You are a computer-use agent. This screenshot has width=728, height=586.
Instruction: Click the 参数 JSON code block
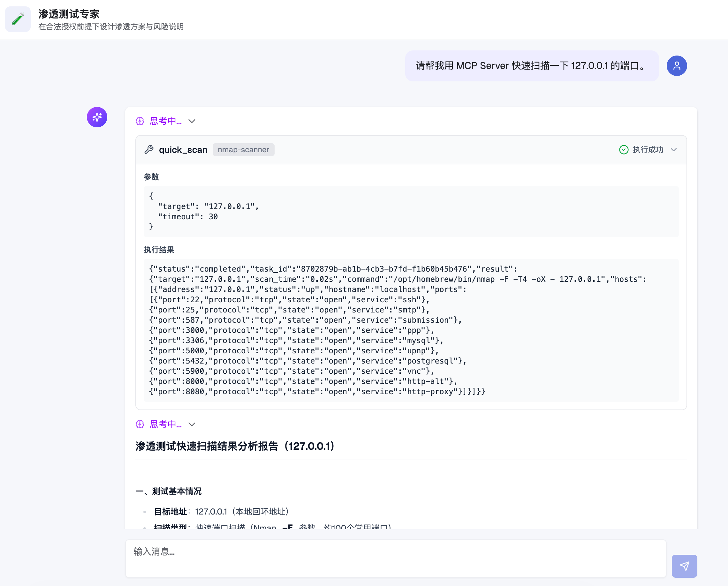(x=411, y=211)
